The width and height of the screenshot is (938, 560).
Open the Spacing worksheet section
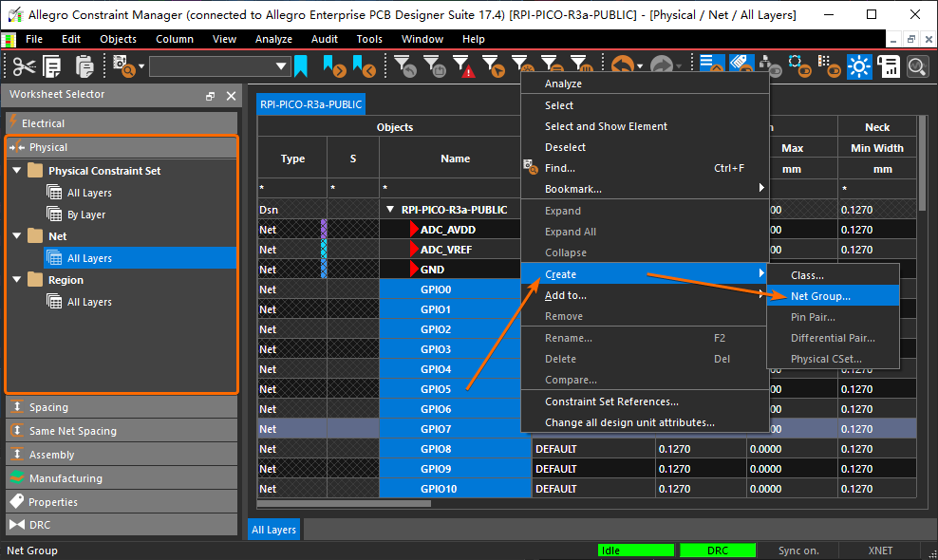coord(48,407)
